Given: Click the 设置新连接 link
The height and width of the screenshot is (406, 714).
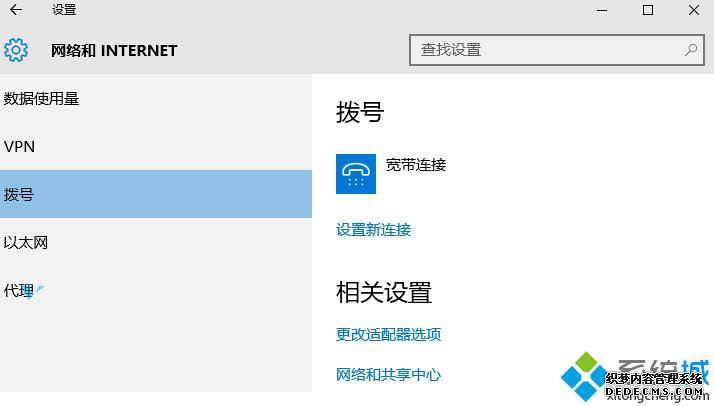Looking at the screenshot, I should tap(373, 230).
